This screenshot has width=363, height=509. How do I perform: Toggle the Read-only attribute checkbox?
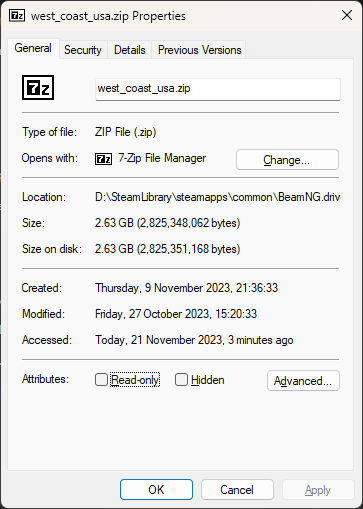101,379
